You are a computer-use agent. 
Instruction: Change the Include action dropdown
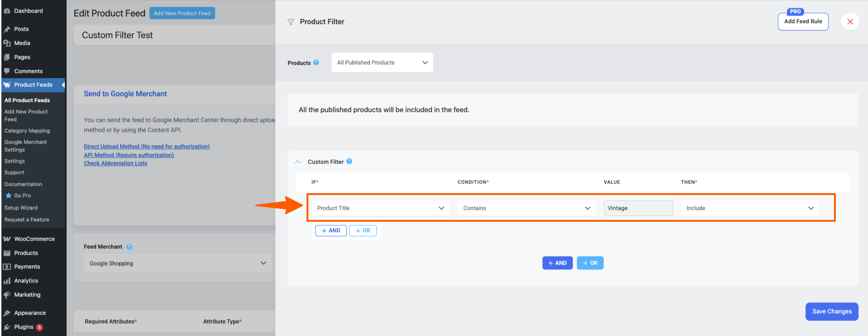(x=749, y=208)
